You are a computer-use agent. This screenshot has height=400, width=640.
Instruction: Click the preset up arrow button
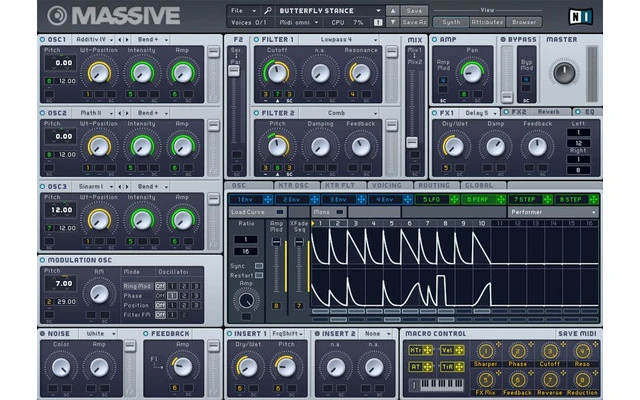click(393, 11)
